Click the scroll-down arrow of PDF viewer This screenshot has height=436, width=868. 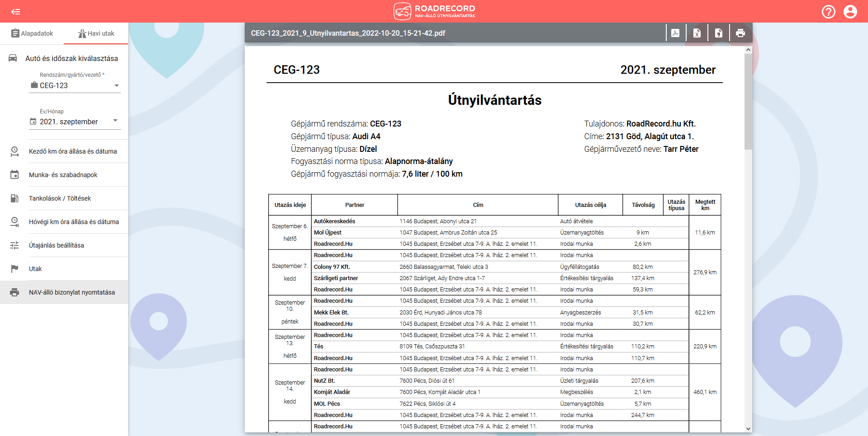coord(748,429)
